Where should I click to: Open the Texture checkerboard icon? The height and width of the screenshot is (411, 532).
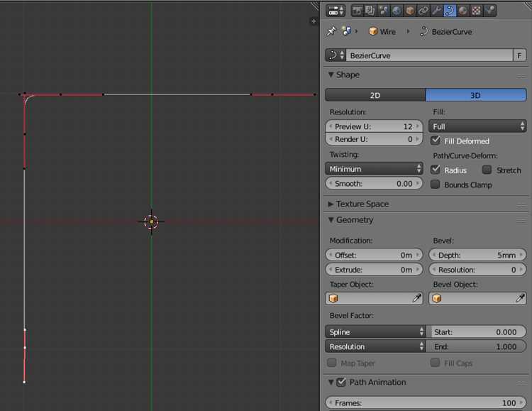[x=476, y=11]
